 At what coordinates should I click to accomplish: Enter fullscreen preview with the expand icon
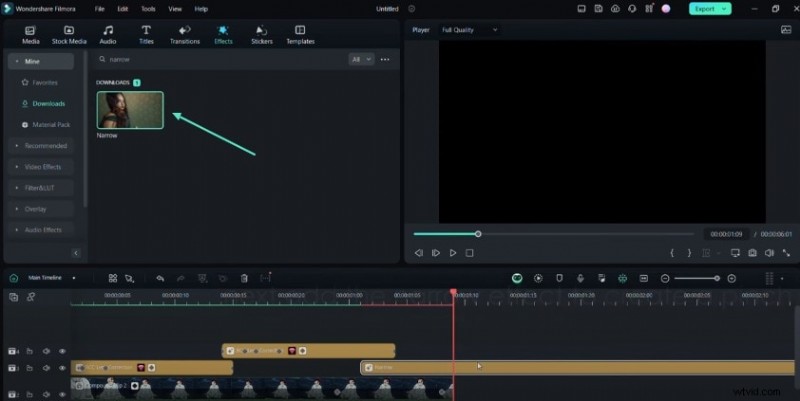(786, 253)
